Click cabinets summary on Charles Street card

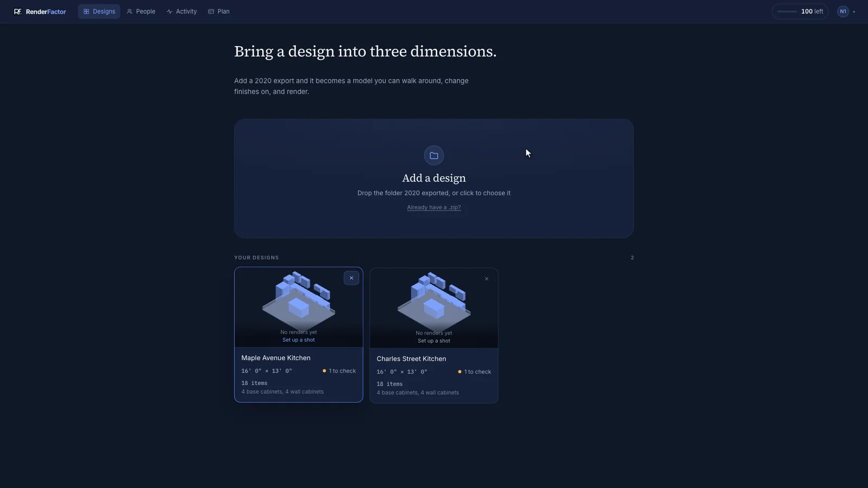pyautogui.click(x=418, y=393)
